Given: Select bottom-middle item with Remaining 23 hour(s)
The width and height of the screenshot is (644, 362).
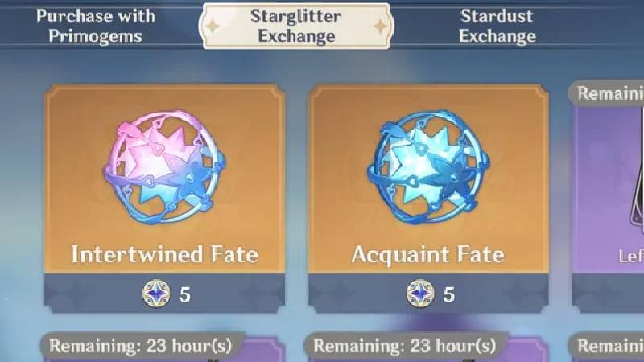Looking at the screenshot, I should tap(405, 346).
